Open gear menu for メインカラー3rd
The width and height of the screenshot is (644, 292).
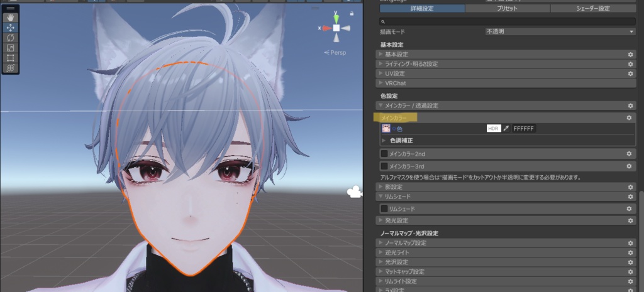coord(629,166)
